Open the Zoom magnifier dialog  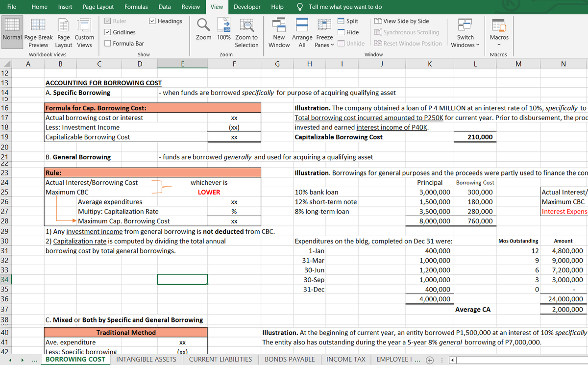[204, 29]
